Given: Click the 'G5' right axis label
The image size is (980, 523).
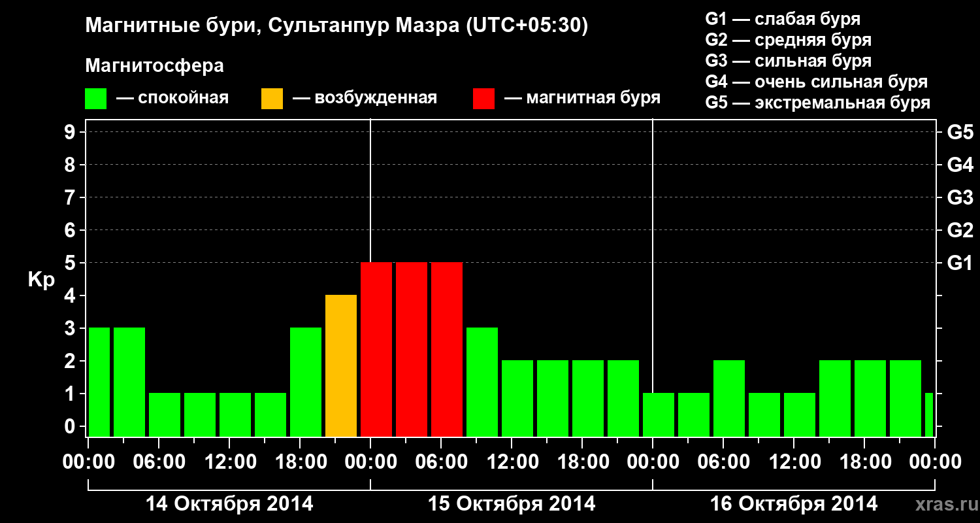Looking at the screenshot, I should point(960,132).
